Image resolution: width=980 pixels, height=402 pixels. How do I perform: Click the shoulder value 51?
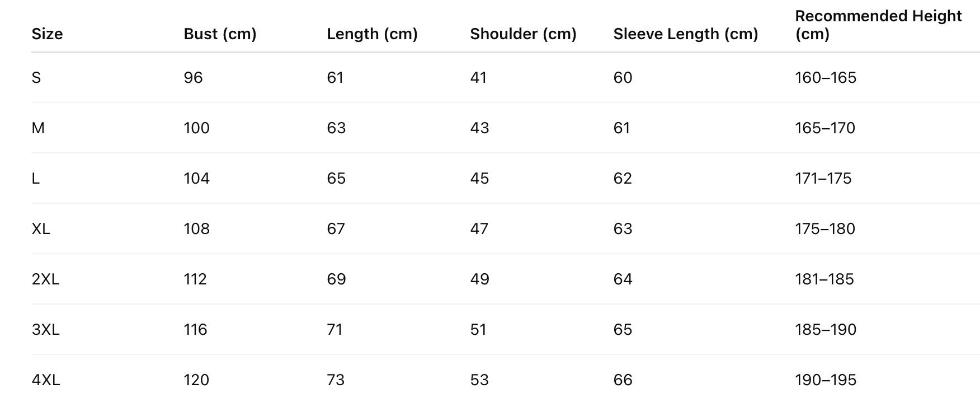[478, 330]
